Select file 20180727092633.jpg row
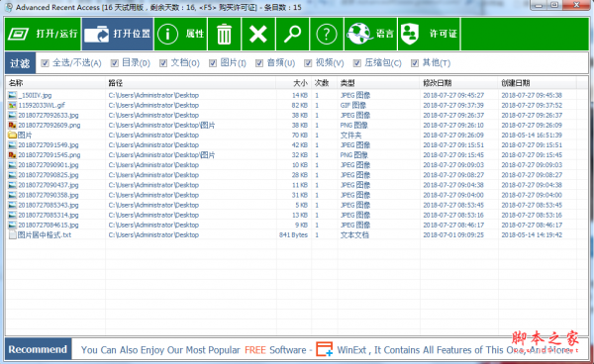This screenshot has height=364, width=594. click(x=297, y=115)
